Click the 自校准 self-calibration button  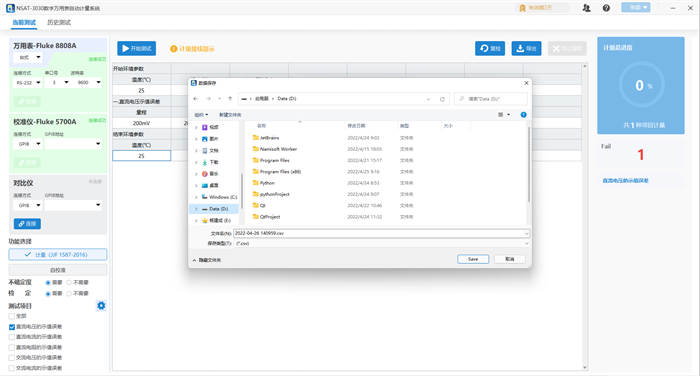[58, 270]
